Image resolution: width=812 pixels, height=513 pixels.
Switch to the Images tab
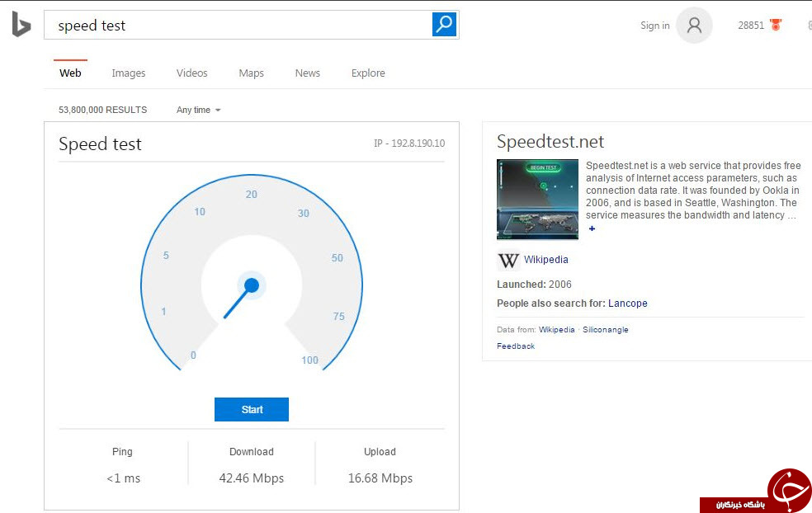tap(129, 73)
